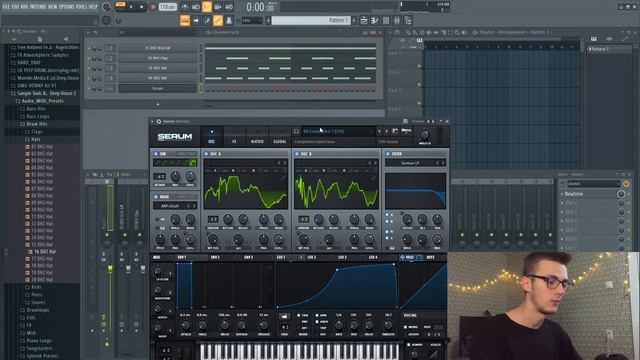Open the Browser view toolbar icon
The width and height of the screenshot is (640, 360).
[408, 20]
